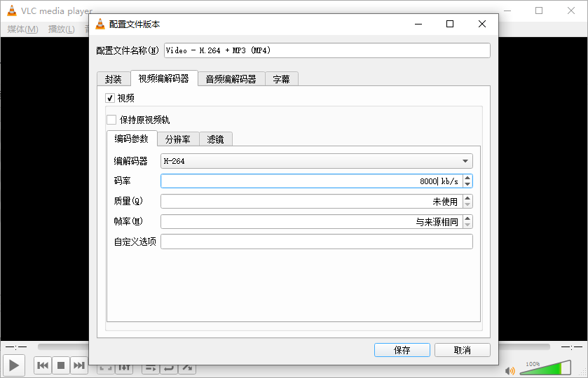Toggle the 视频 checkbox
Screen dimensions: 588x378
point(109,98)
